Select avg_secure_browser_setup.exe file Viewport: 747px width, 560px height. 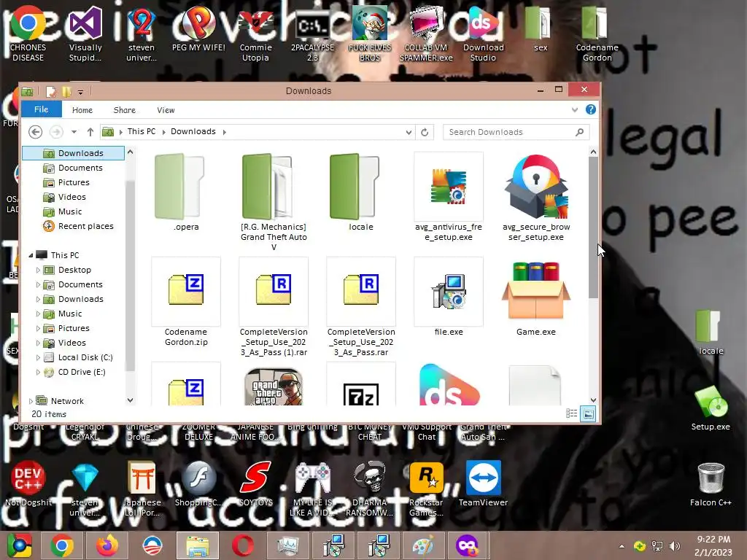(536, 197)
